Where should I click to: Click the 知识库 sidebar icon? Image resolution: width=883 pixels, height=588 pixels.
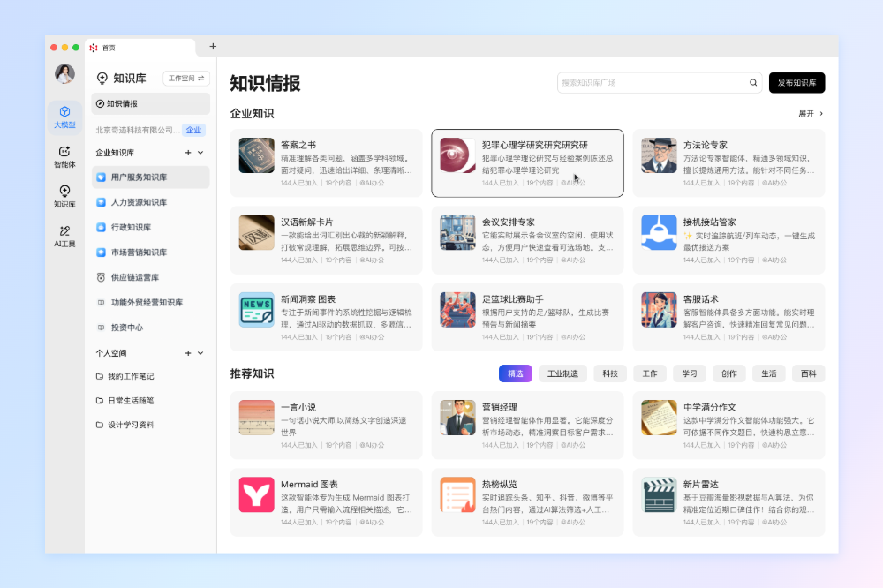pyautogui.click(x=64, y=196)
